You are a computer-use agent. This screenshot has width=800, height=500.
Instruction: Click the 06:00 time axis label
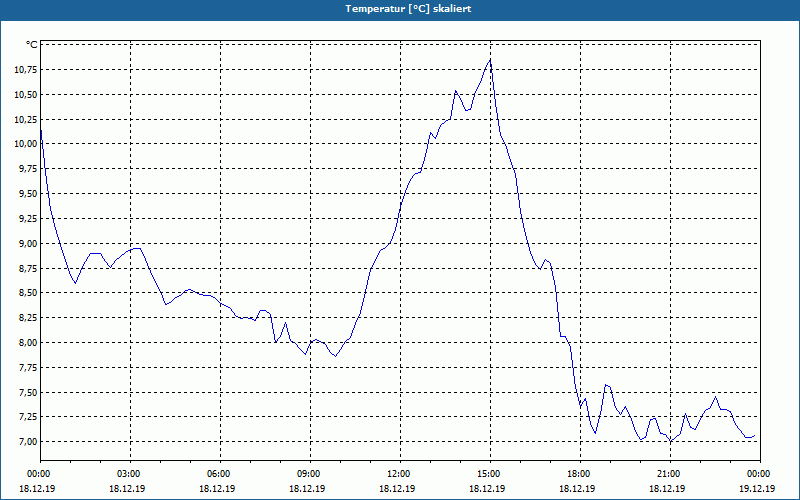219,474
